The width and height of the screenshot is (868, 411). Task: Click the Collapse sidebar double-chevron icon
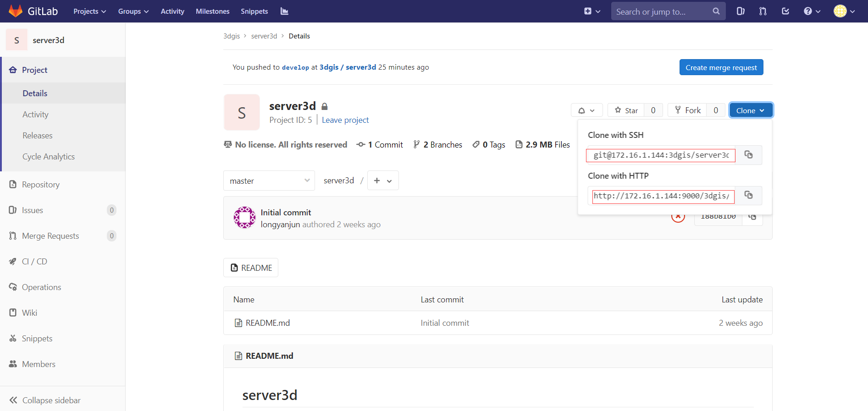tap(13, 400)
